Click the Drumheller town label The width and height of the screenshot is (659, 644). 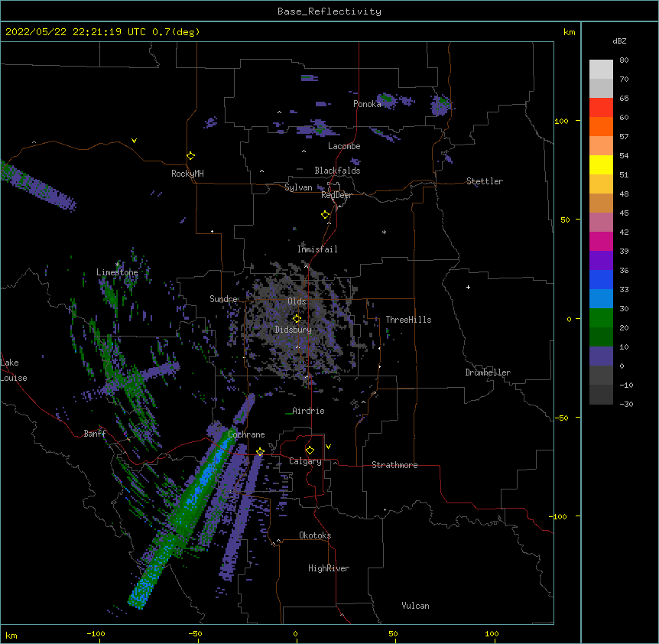pos(488,372)
